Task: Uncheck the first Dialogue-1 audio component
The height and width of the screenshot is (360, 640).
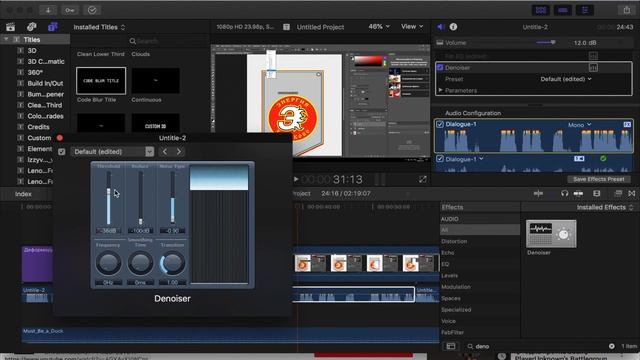Action: click(x=440, y=124)
